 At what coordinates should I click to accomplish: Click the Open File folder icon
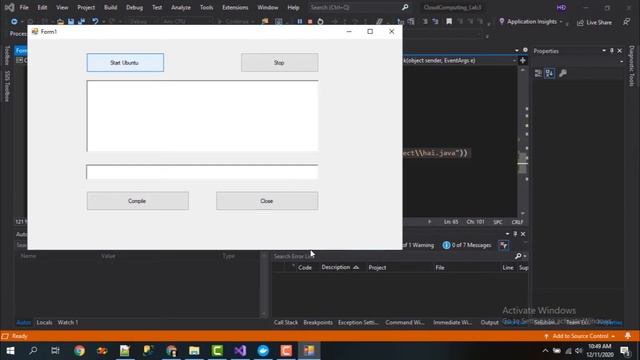[60, 21]
